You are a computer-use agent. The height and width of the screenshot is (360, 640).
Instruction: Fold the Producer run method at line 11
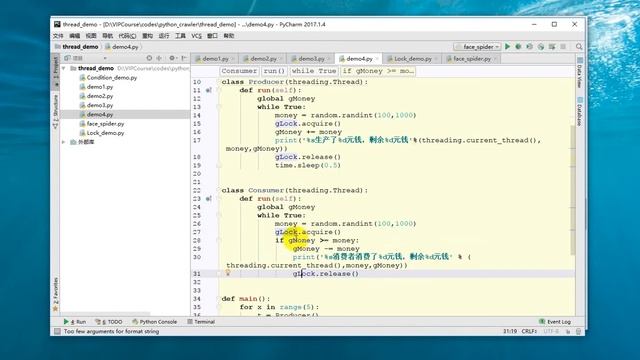(x=219, y=90)
